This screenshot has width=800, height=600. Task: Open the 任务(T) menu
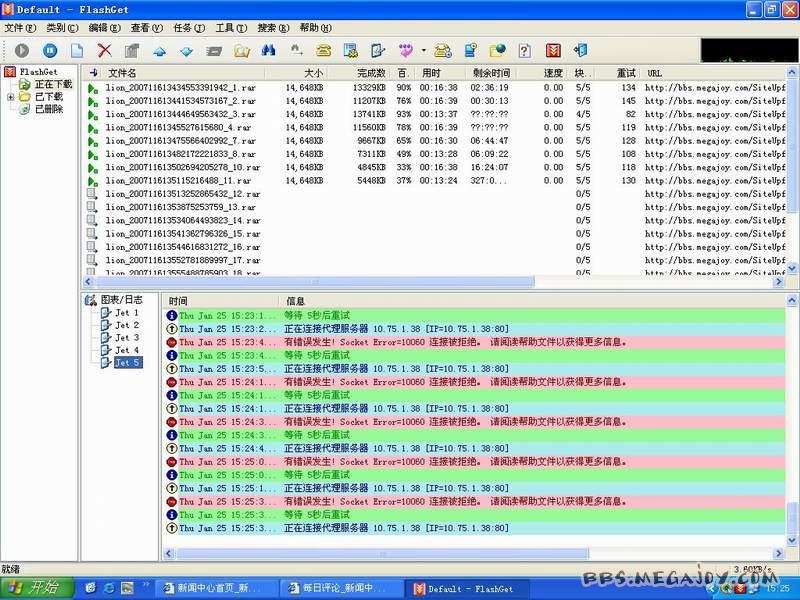(189, 28)
